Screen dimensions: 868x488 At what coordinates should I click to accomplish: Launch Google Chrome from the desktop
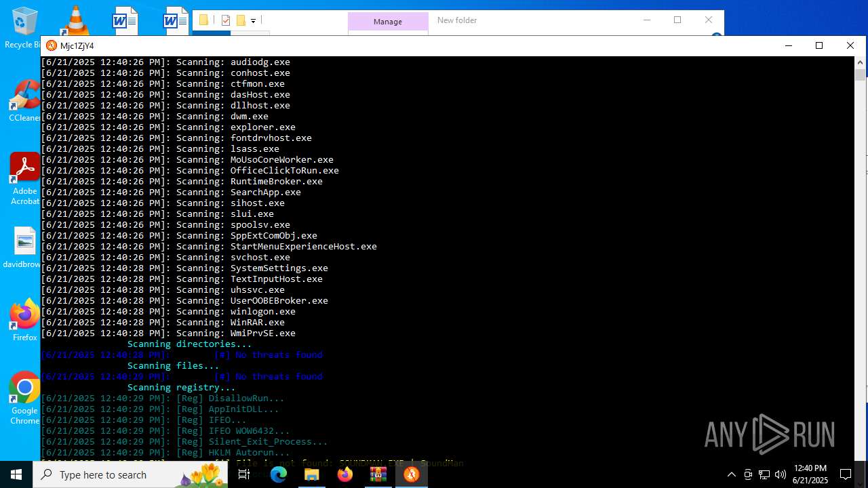pos(25,399)
